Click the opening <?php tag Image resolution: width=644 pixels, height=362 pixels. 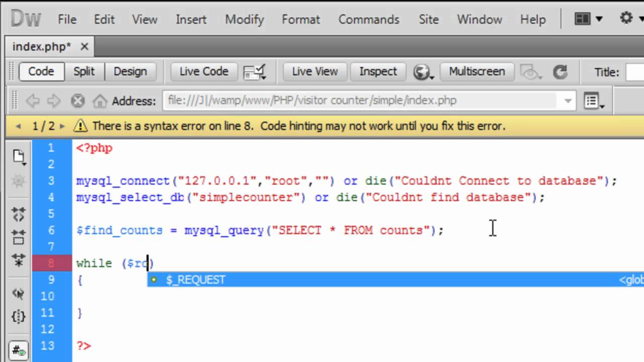point(94,148)
